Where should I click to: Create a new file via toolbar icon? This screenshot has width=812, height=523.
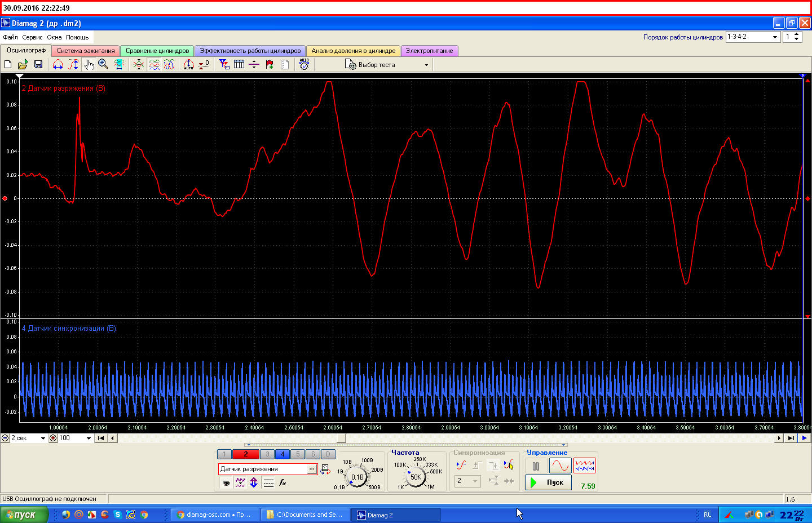[8, 64]
